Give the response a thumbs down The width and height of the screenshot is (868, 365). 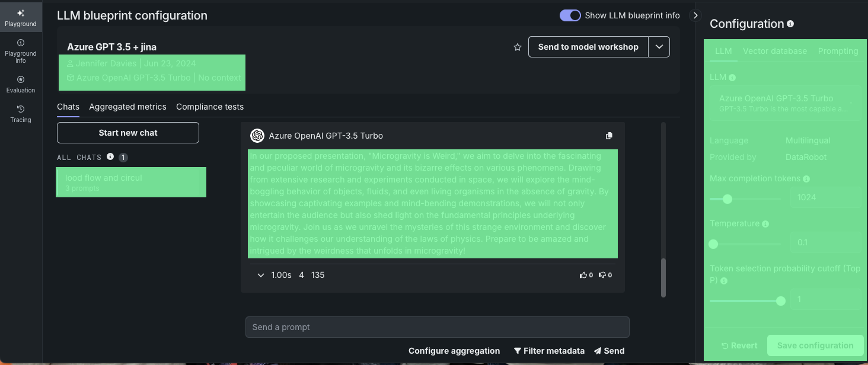point(605,275)
